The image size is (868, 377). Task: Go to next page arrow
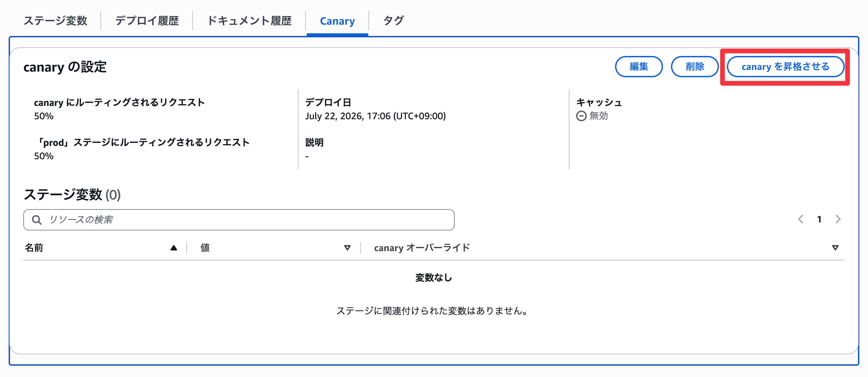[x=838, y=219]
